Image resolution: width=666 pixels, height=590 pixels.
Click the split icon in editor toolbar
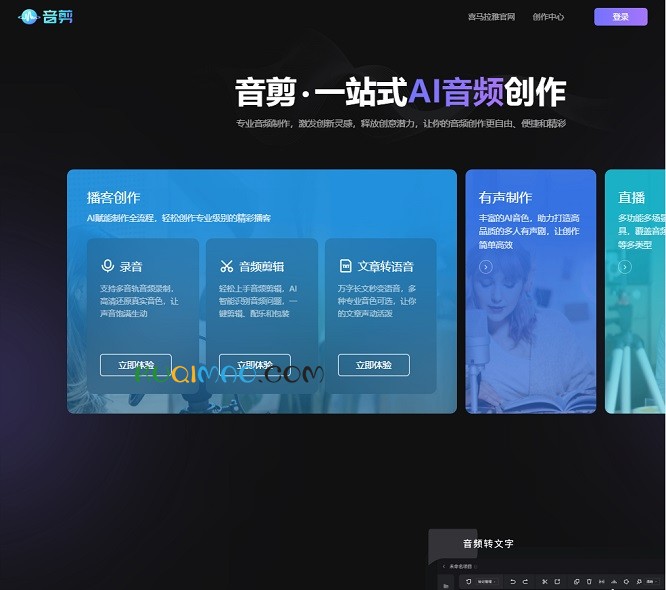602,582
